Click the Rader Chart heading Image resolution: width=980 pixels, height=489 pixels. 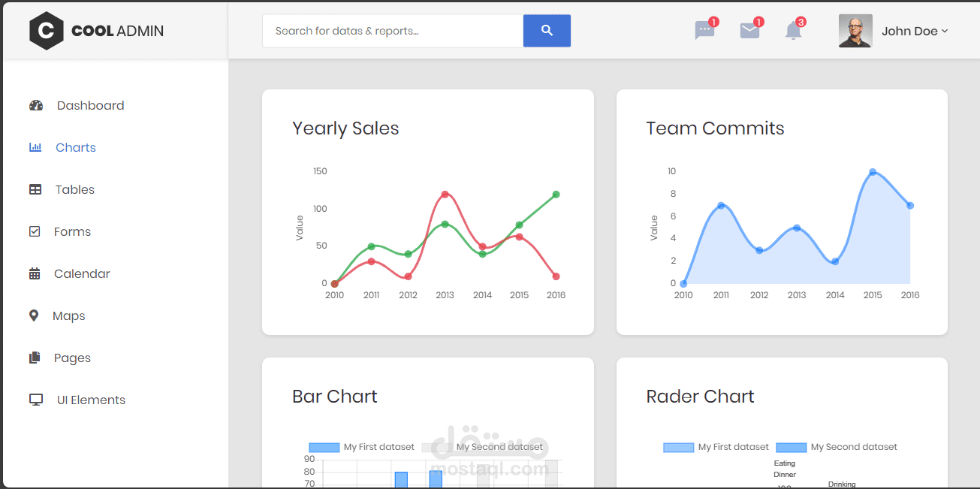point(700,397)
